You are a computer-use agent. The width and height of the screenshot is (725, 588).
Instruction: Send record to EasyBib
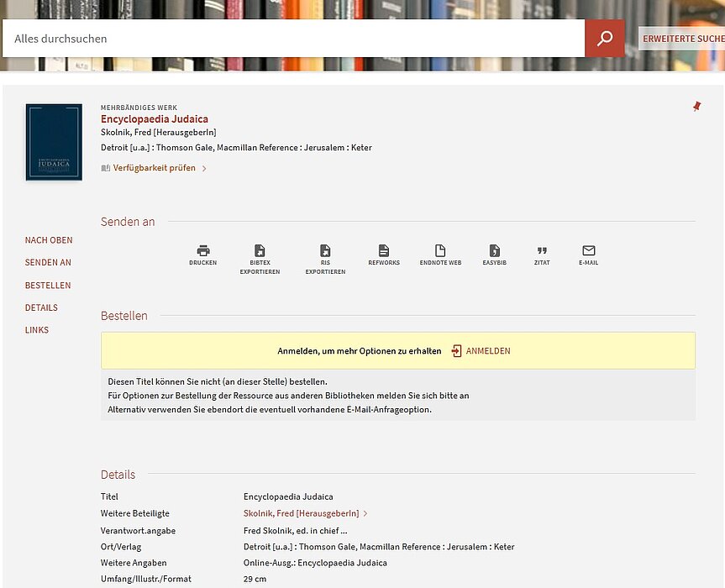[494, 255]
